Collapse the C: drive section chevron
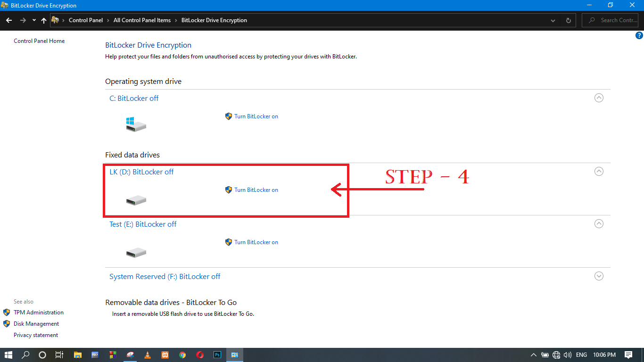This screenshot has width=644, height=362. pos(599,98)
